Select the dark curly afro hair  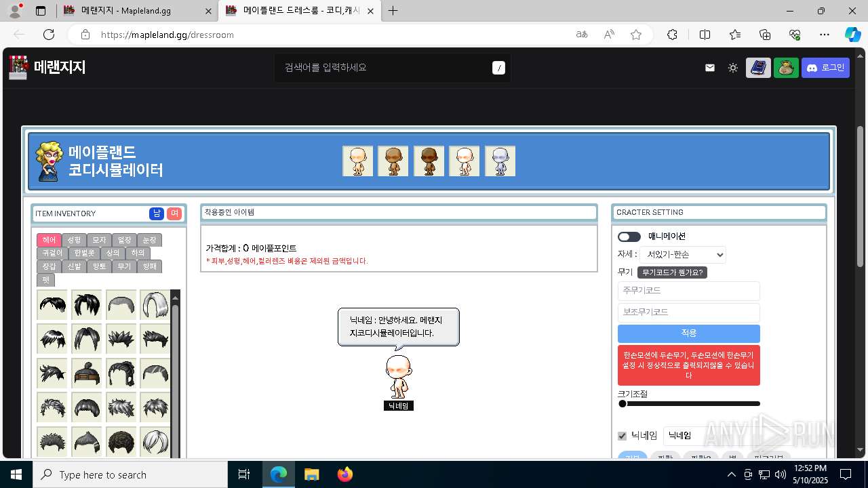click(x=121, y=441)
